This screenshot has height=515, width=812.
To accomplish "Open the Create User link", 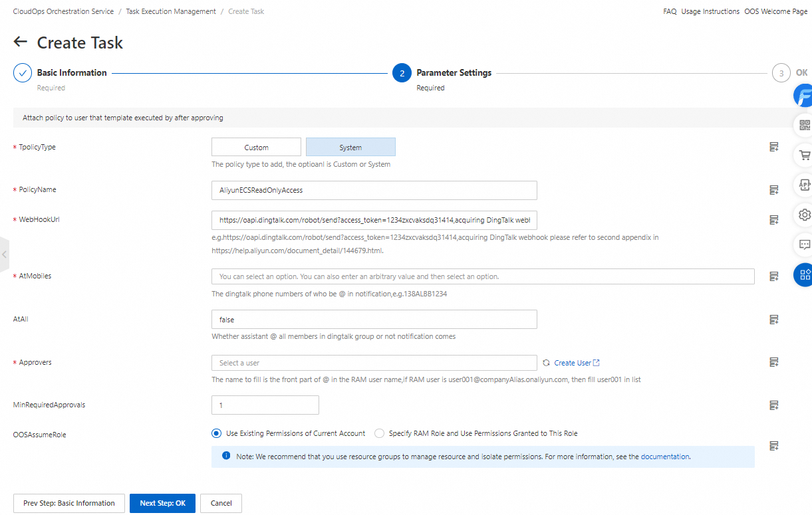I will pyautogui.click(x=573, y=362).
